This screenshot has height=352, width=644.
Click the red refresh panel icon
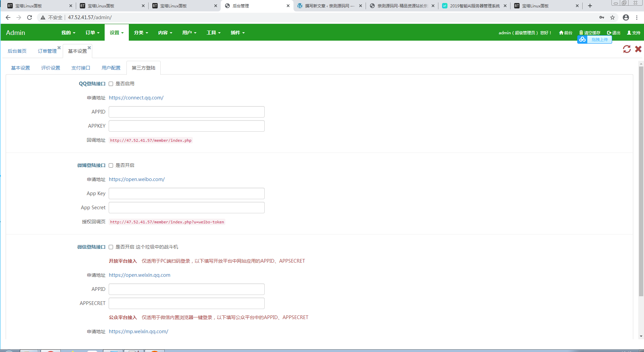click(627, 49)
